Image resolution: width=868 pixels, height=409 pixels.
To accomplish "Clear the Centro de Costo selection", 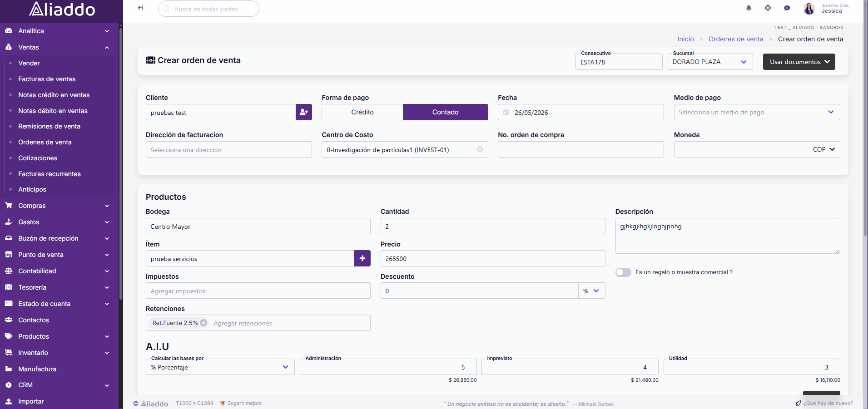I will [480, 149].
